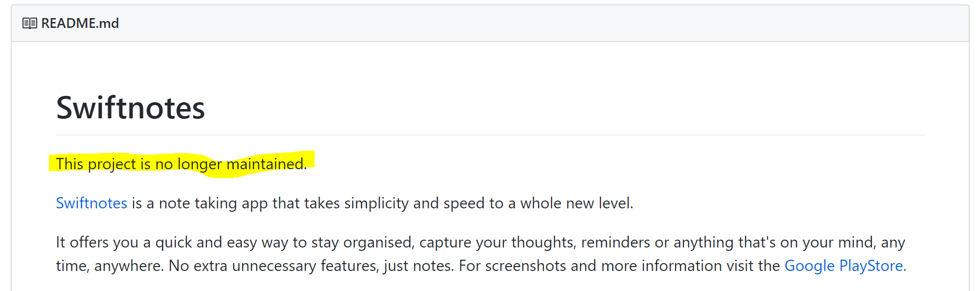Open the blue Swiftnotes link

(91, 203)
